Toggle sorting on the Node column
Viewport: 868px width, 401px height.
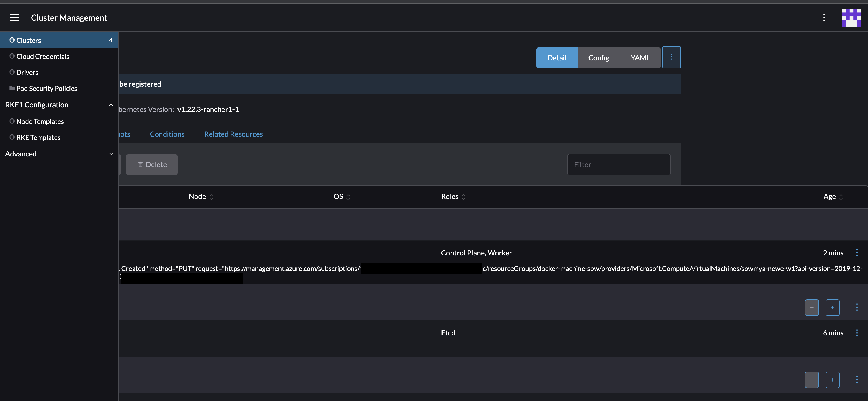[x=212, y=197]
